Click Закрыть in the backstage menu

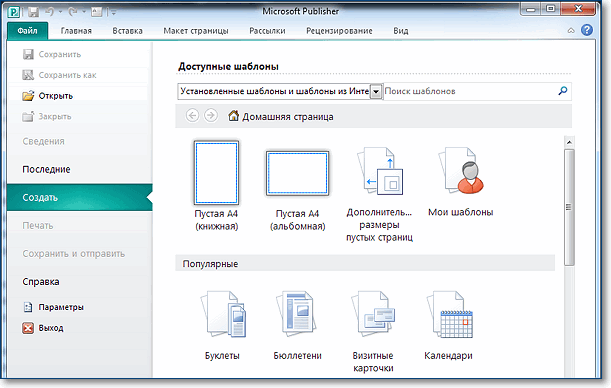coord(47,116)
